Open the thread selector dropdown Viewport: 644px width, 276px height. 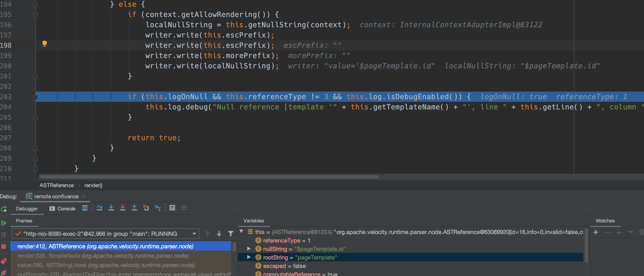coord(105,234)
